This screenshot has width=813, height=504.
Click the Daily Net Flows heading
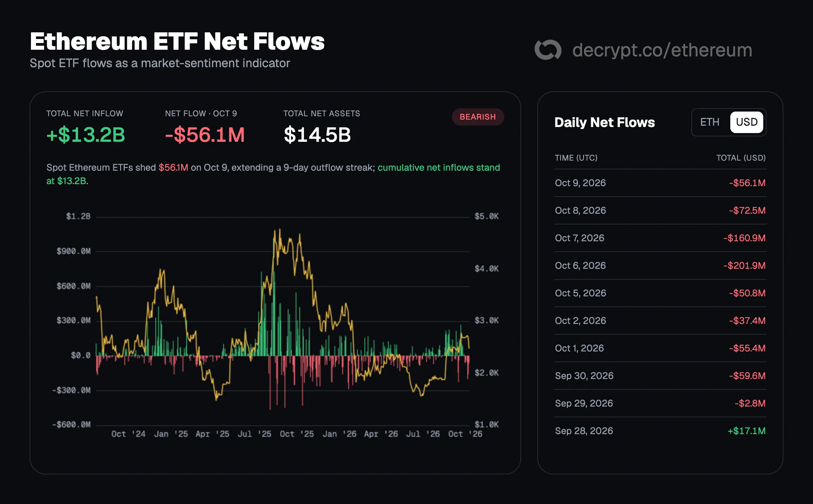point(605,122)
